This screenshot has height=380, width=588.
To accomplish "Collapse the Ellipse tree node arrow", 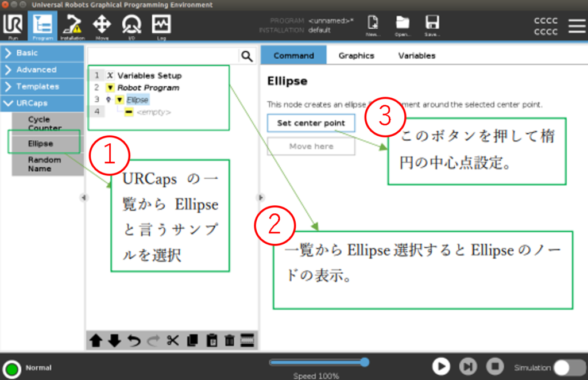I will click(x=119, y=100).
